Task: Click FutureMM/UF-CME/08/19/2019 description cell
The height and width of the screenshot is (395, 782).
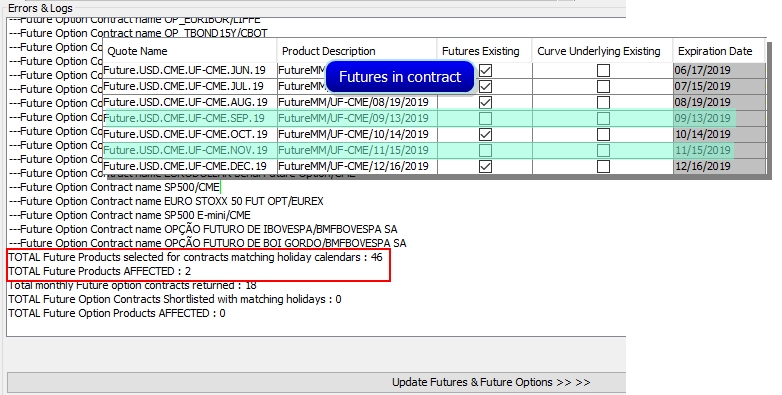Action: pyautogui.click(x=357, y=102)
